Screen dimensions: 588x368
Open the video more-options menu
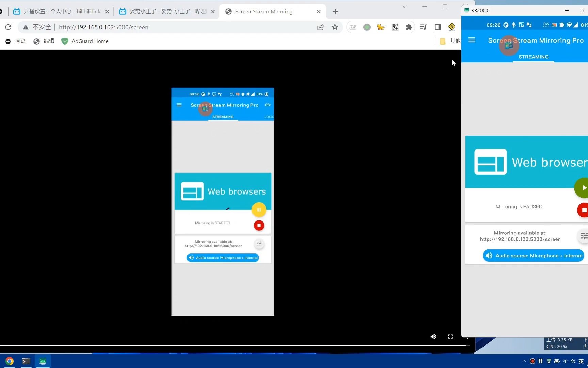pos(467,337)
